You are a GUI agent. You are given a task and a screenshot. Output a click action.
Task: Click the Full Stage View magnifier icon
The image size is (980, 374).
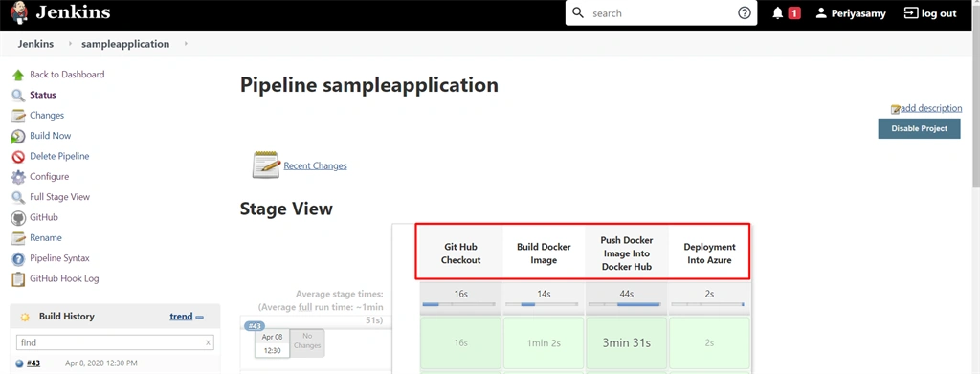pos(18,197)
